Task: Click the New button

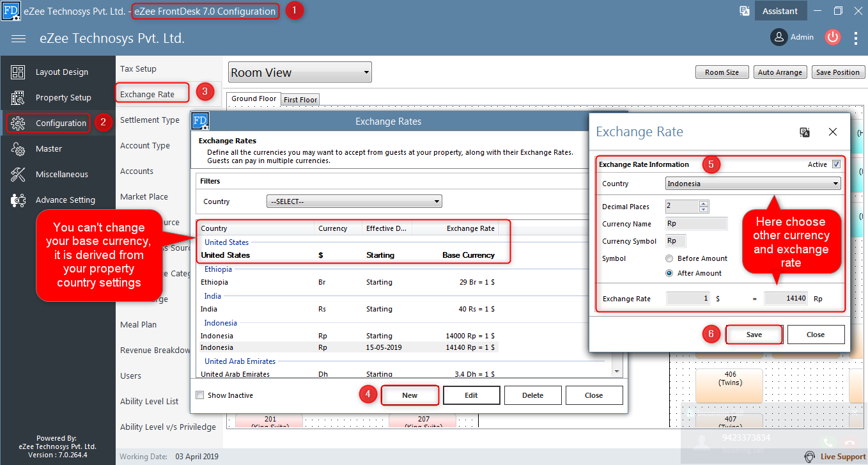Action: (410, 395)
